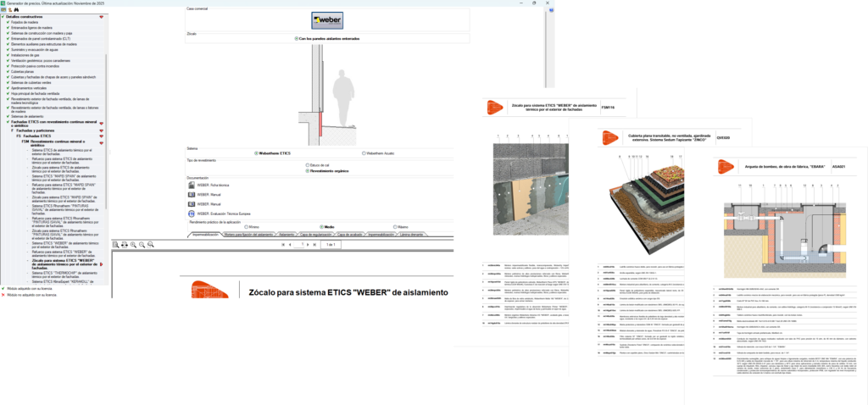Select Sistemas de cubiertas verdes item
Image resolution: width=868 pixels, height=405 pixels.
pyautogui.click(x=31, y=83)
